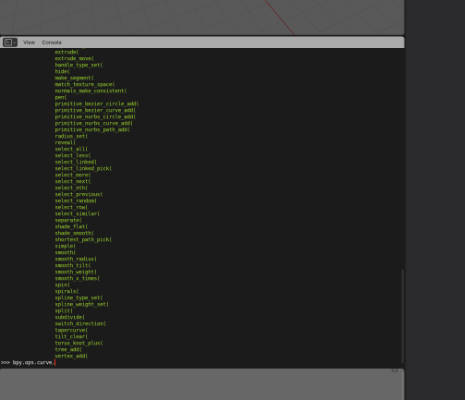Screen dimensions: 465x400
Task: Click the bpy.ops.curve prompt input line
Action: click(x=28, y=362)
